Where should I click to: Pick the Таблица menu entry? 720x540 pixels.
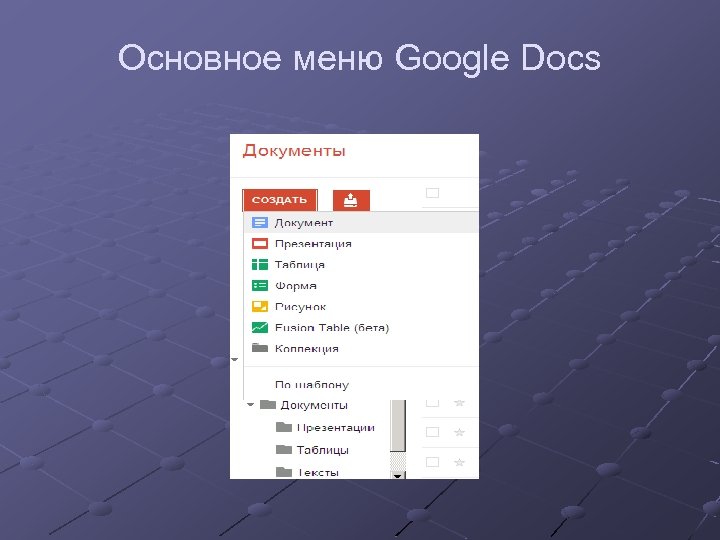click(361, 264)
